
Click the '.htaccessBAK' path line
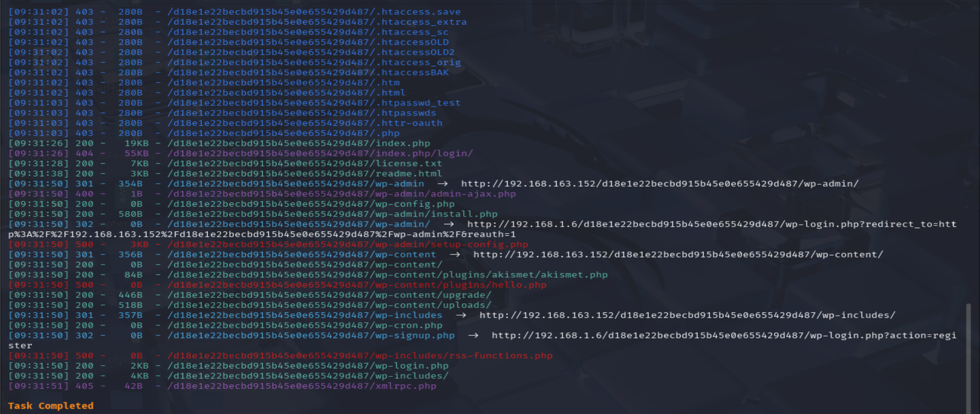[x=308, y=72]
